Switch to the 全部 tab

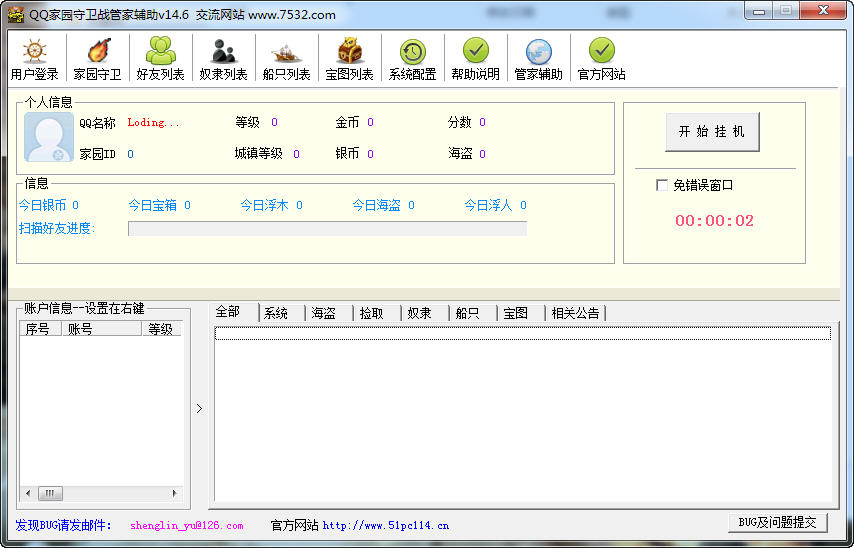tap(228, 312)
